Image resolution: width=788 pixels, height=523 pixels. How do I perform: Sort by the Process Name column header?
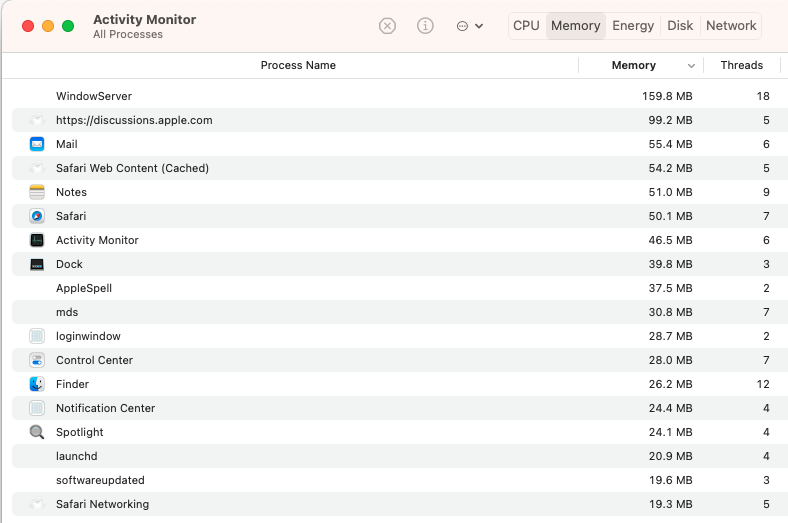point(298,65)
